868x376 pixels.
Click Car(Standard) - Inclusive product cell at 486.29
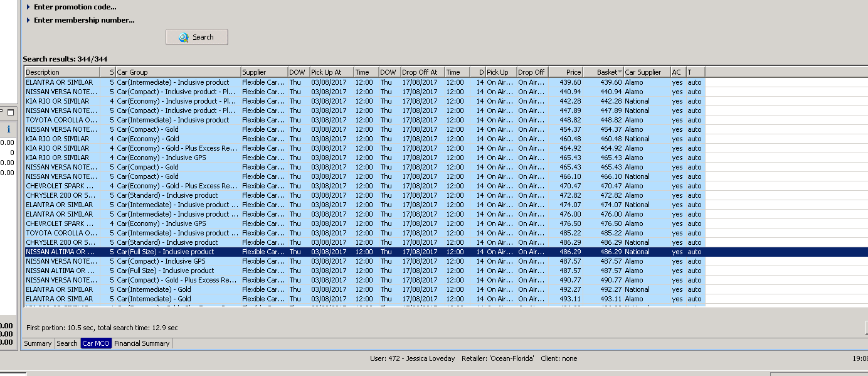click(178, 242)
